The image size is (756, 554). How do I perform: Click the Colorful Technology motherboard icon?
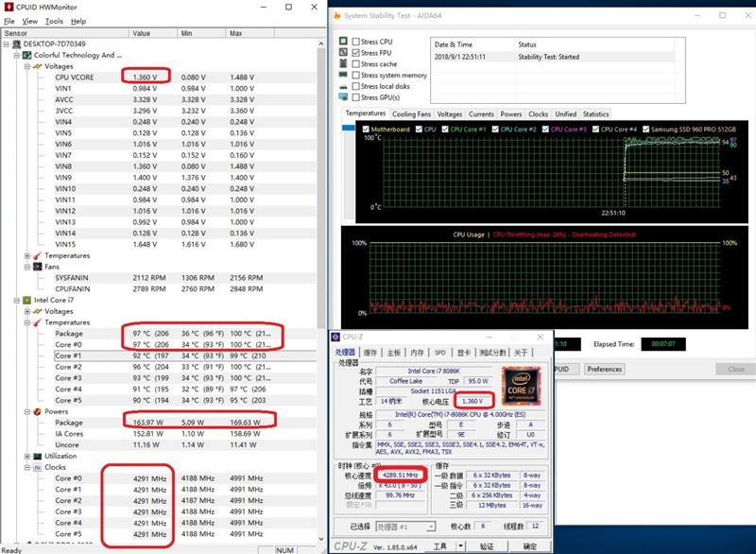27,55
